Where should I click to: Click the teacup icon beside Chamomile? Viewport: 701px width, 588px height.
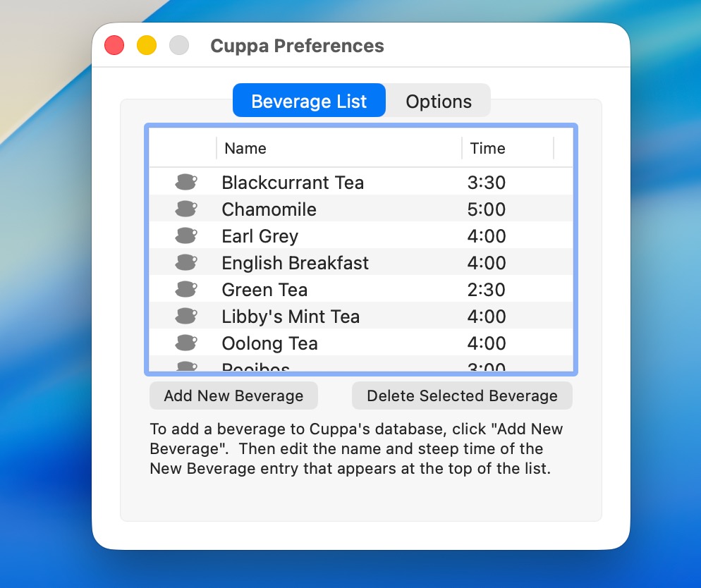(x=185, y=209)
